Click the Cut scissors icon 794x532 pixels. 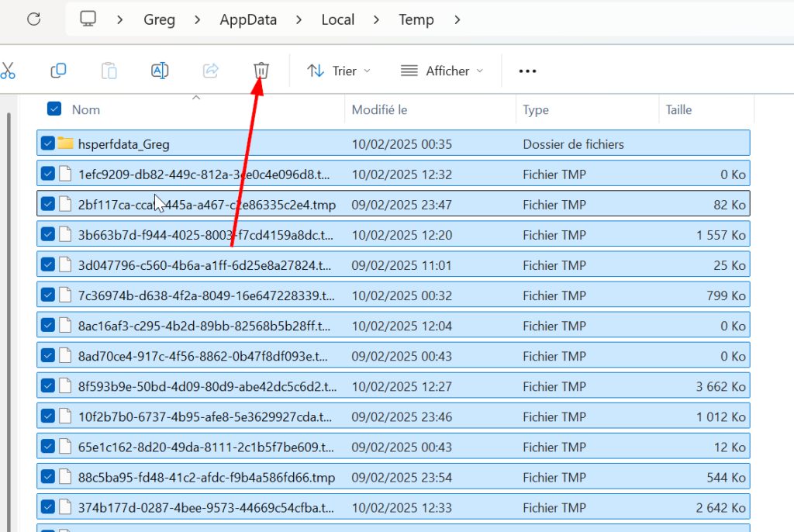coord(8,71)
